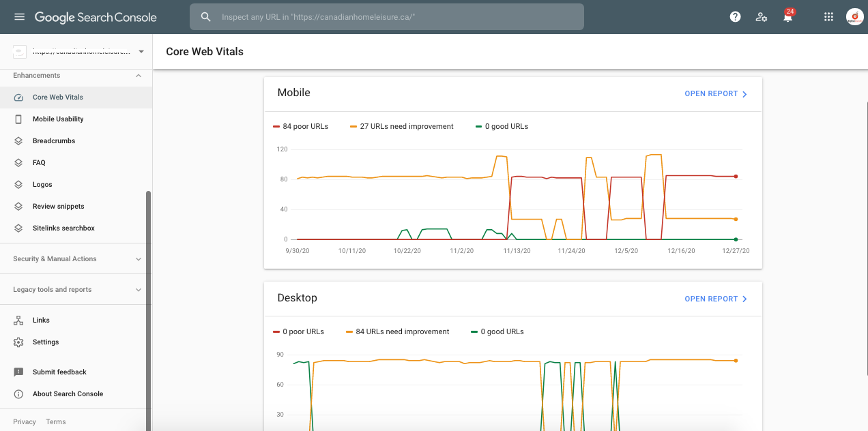Click the Settings gear icon in sidebar

tap(18, 342)
